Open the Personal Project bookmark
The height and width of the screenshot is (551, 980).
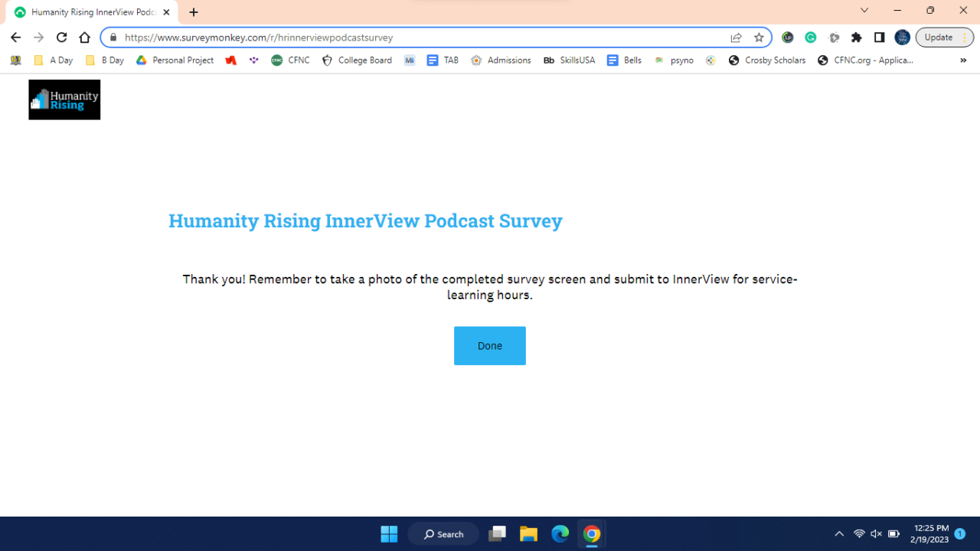pos(175,60)
